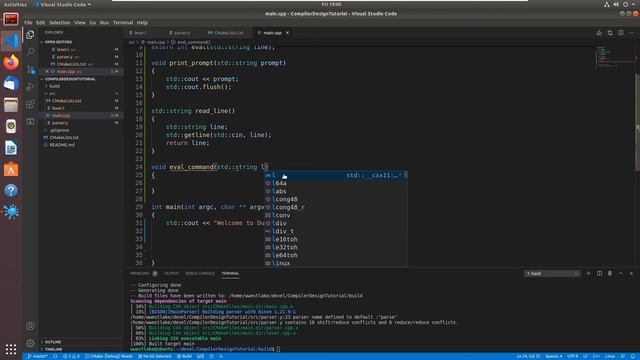Open Firefox from the Ubuntu dock
The height and width of the screenshot is (360, 640).
tap(11, 62)
